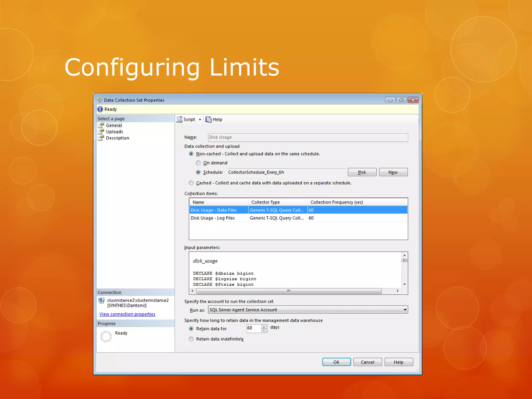Click the Uploads page icon
Screen dimensions: 532x399
(101, 132)
